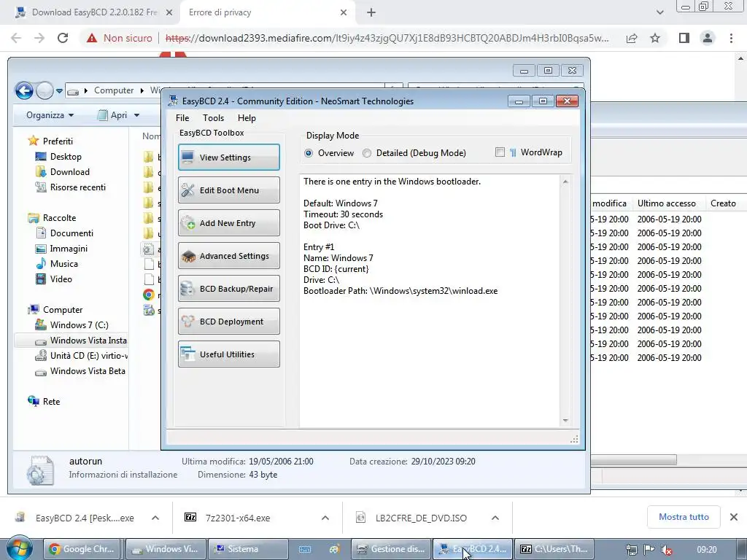Share this page via Chrome share icon
Viewport: 747px width, 560px height.
[x=632, y=38]
